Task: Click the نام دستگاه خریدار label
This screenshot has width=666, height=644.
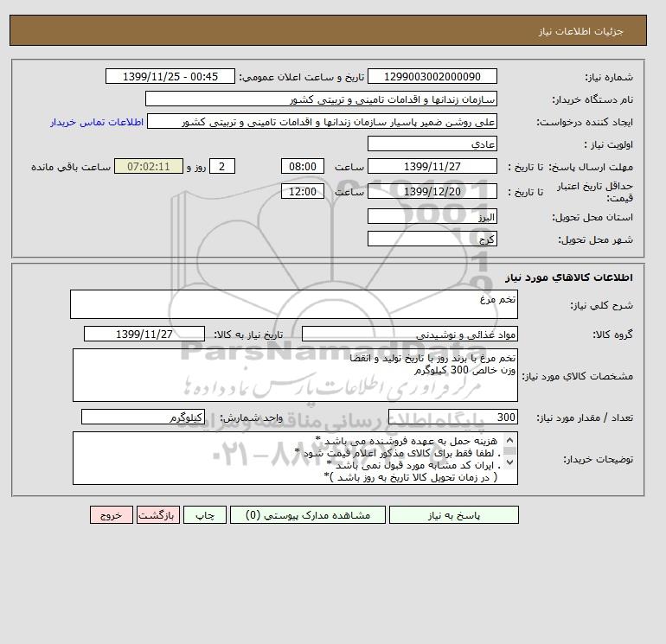Action: coord(592,99)
